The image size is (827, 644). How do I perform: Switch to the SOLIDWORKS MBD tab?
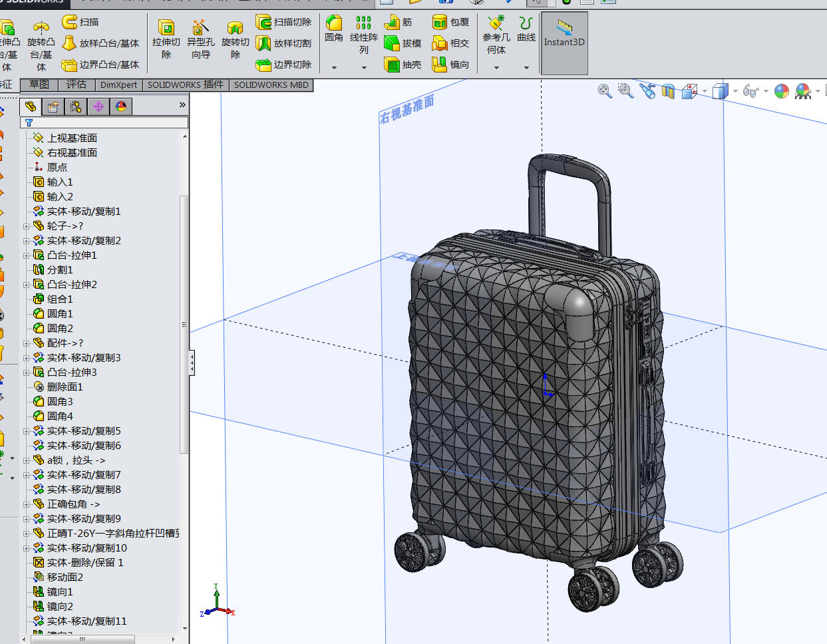click(271, 84)
